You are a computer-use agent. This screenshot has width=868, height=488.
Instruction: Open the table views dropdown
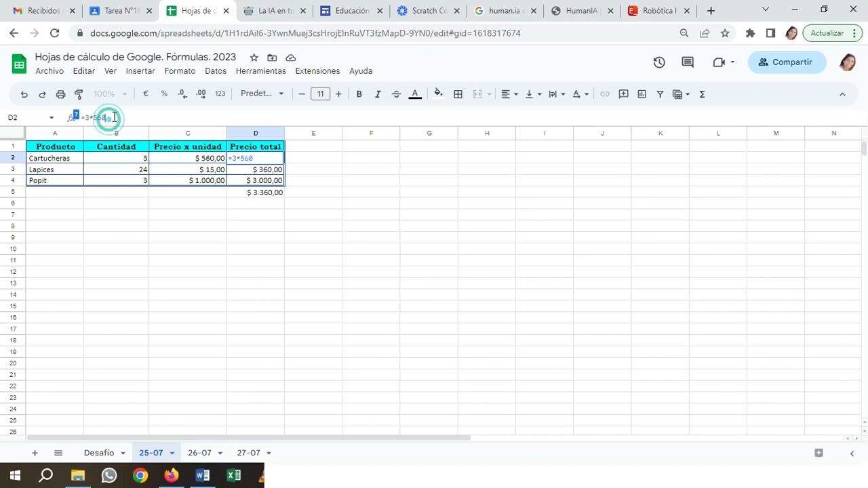click(681, 94)
